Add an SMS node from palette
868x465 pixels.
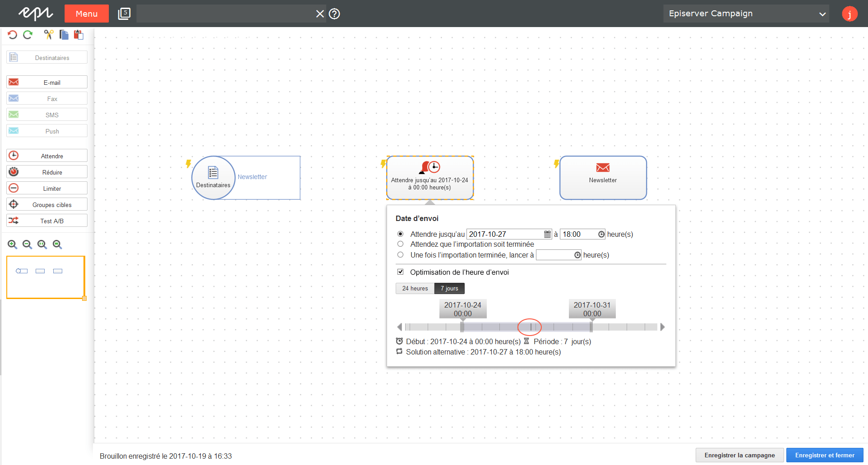pos(47,115)
